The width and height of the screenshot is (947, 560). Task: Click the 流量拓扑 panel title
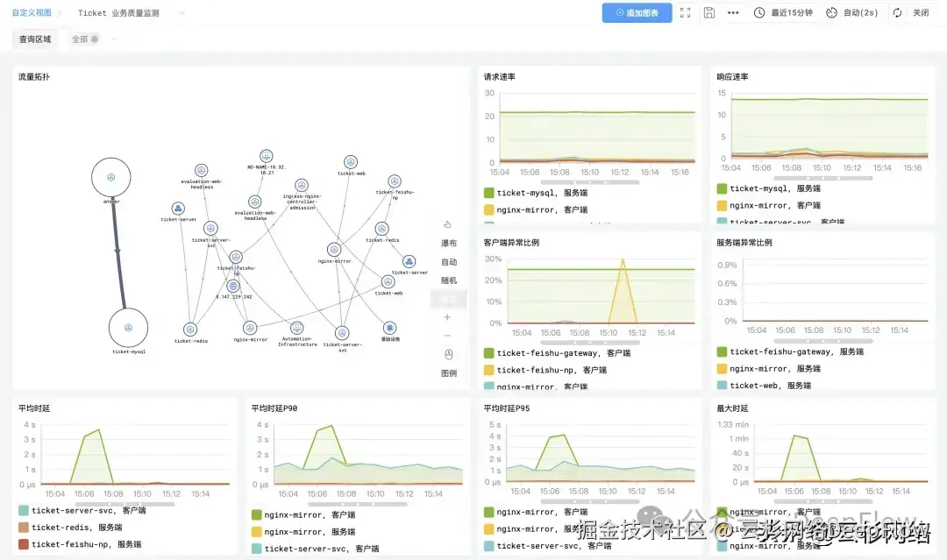coord(34,76)
